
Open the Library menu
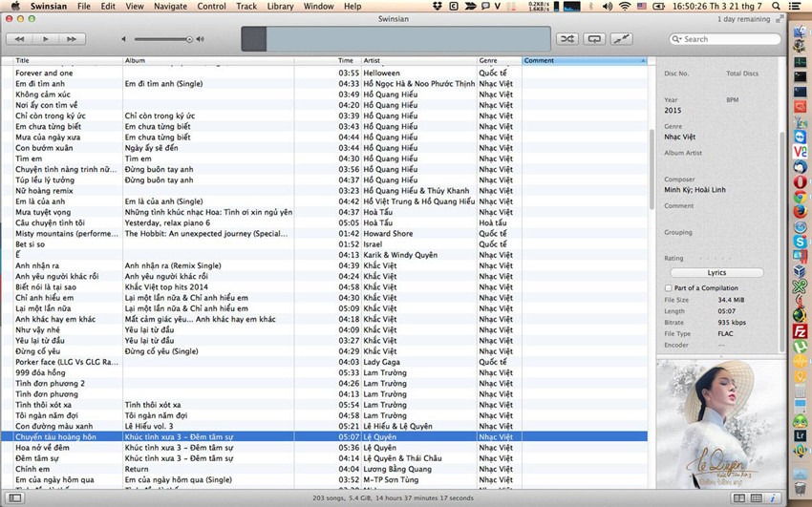coord(280,7)
